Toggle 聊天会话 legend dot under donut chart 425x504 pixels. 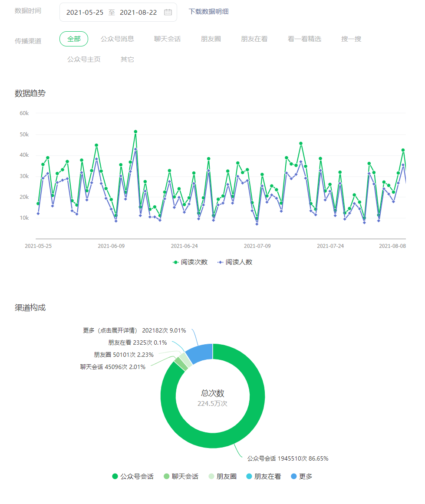tap(166, 476)
